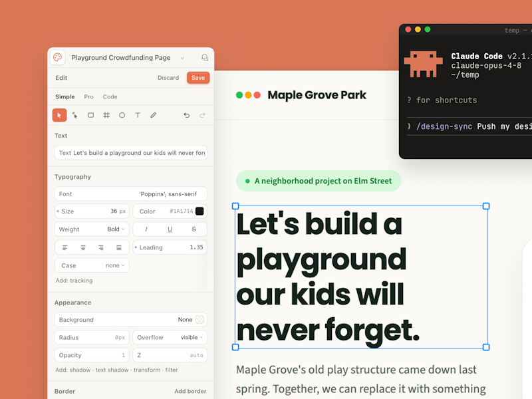Open the Background None transparency swatch
Image resolution: width=532 pixels, height=399 pixels.
click(199, 320)
